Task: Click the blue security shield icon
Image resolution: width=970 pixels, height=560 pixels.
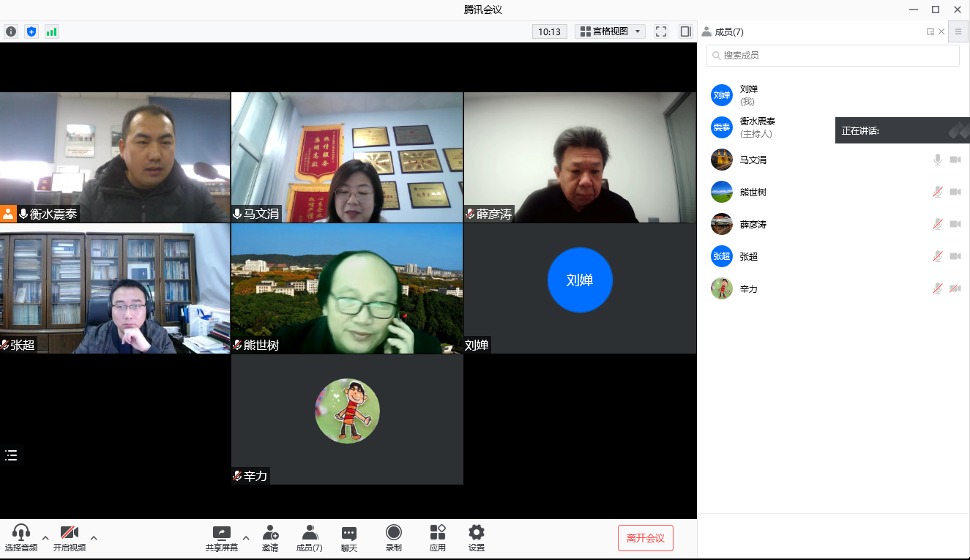Action: pyautogui.click(x=31, y=31)
